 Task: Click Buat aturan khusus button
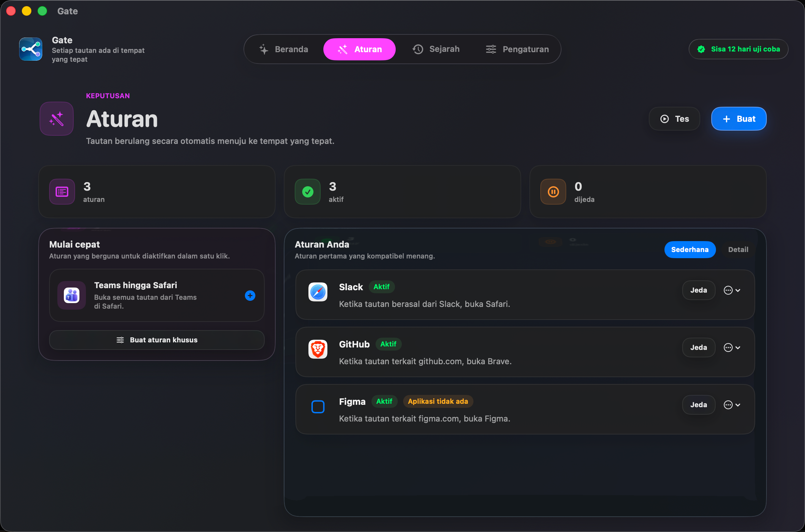157,340
